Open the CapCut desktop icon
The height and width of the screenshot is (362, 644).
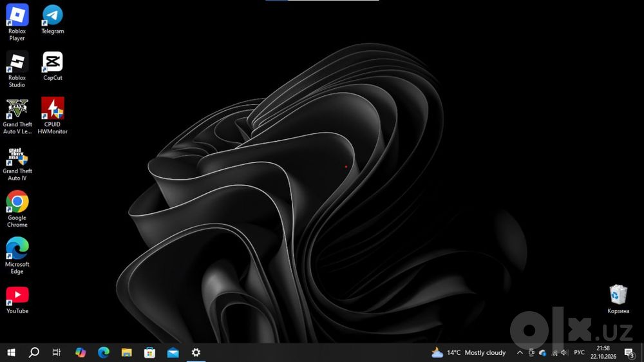coord(53,66)
